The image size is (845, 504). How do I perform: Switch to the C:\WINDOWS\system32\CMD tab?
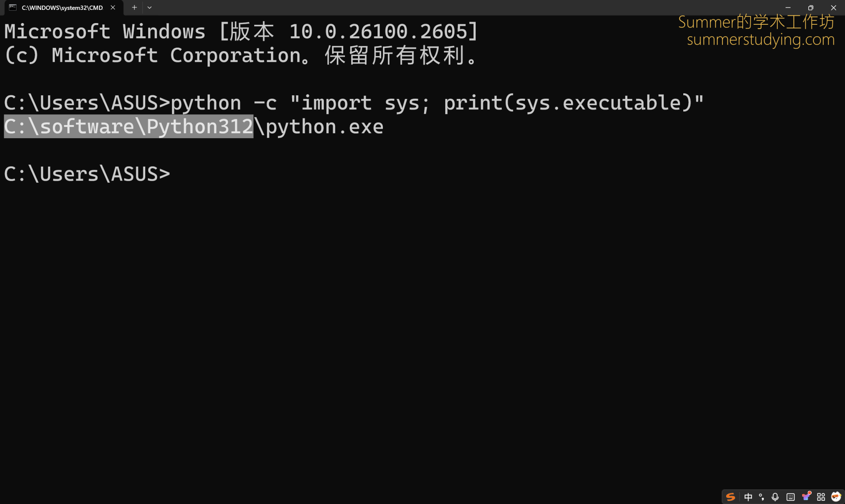pyautogui.click(x=62, y=7)
